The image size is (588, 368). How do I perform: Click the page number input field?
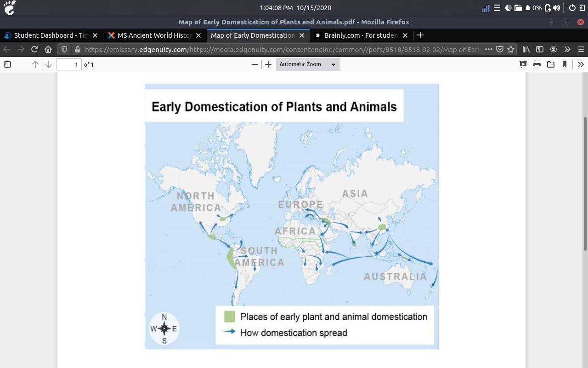[69, 64]
